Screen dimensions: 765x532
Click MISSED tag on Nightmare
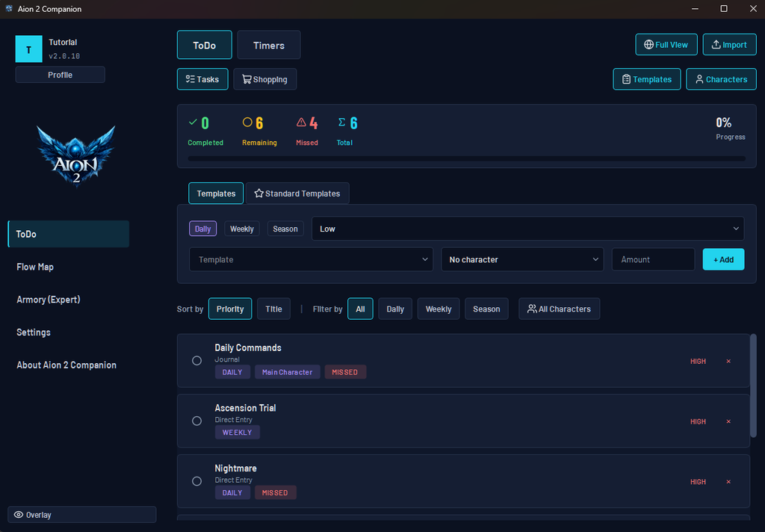(275, 492)
